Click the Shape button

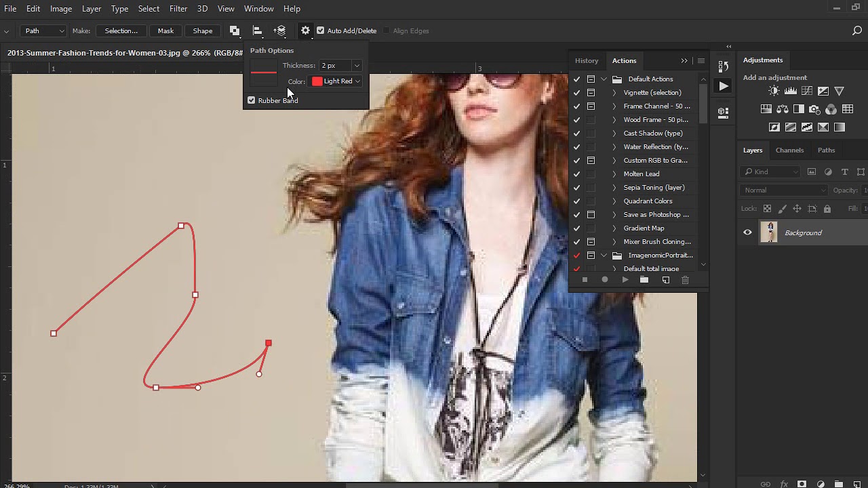(x=203, y=30)
